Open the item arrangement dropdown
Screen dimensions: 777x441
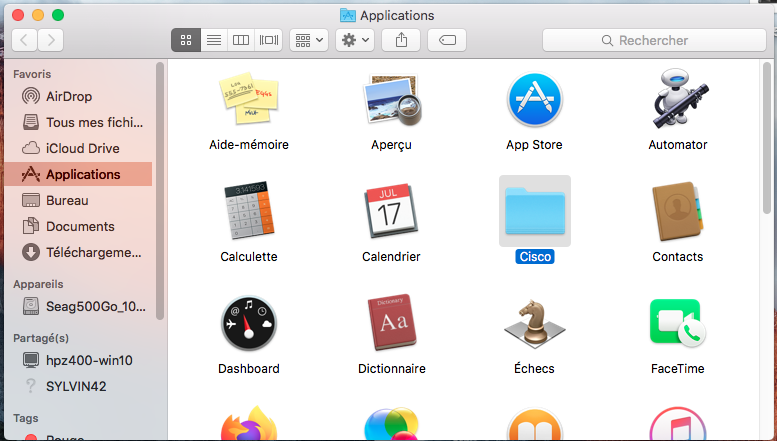tap(308, 40)
